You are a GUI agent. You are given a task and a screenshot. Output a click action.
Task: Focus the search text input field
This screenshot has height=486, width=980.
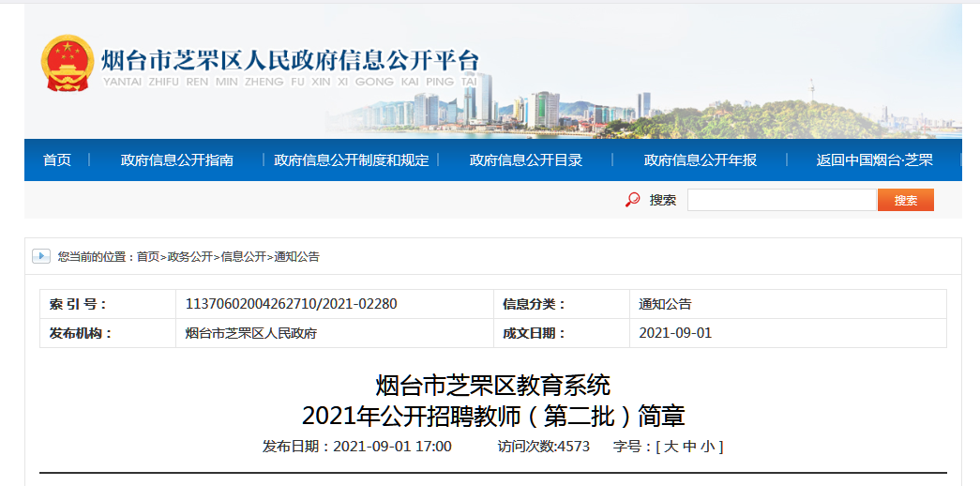(x=782, y=200)
